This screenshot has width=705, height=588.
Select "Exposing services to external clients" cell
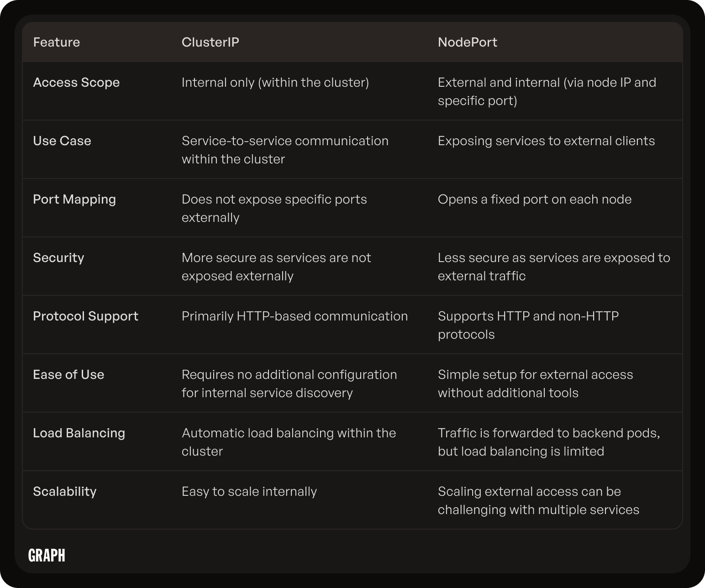(547, 141)
